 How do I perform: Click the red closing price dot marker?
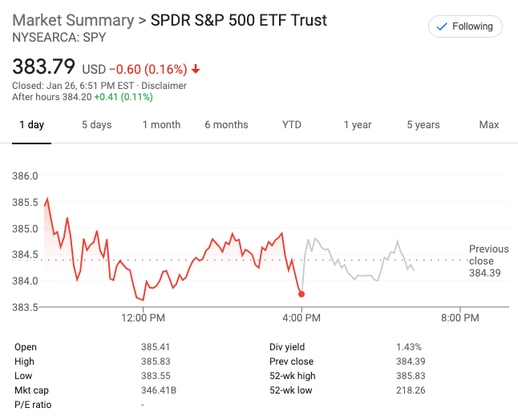pos(301,294)
